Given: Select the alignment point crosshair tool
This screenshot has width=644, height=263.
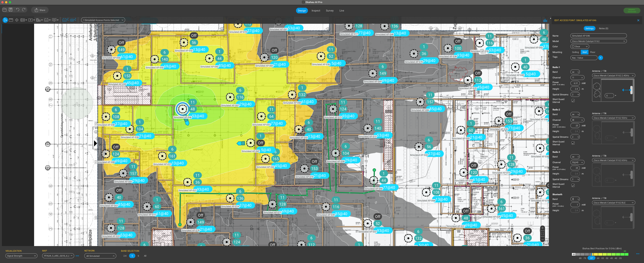Looking at the screenshot, I should tap(17, 20).
